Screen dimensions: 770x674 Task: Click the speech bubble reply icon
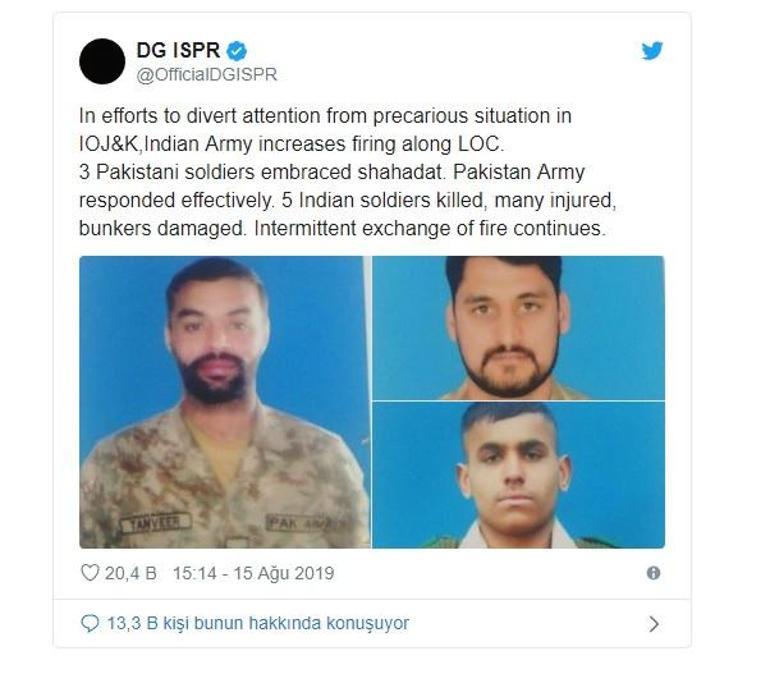[x=89, y=623]
